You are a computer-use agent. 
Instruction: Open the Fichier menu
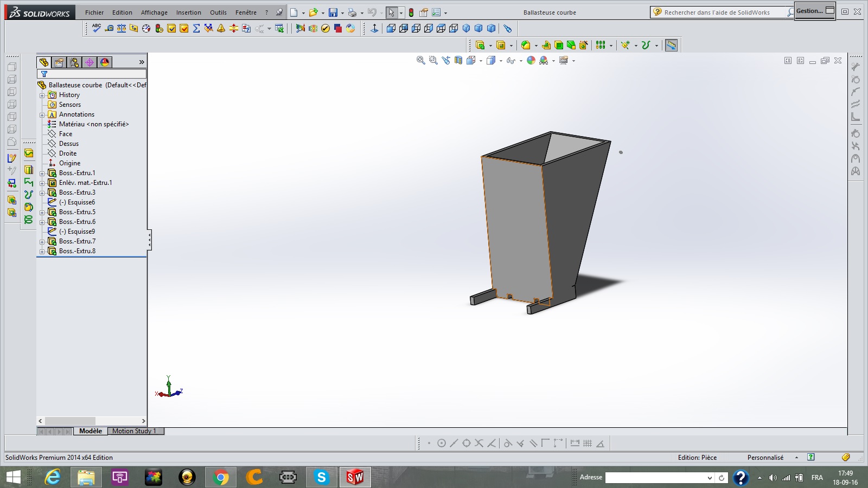tap(94, 12)
